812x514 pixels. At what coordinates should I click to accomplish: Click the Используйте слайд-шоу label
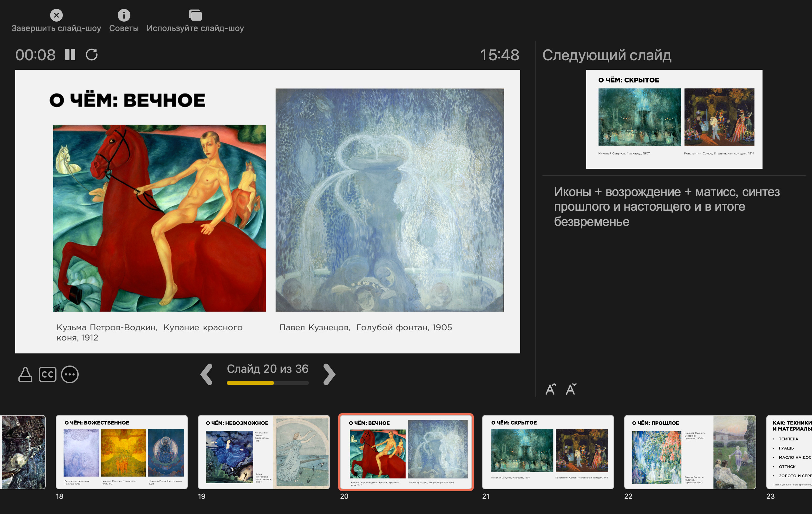195,28
